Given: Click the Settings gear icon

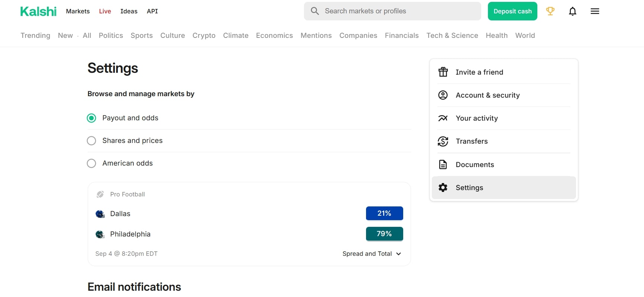Looking at the screenshot, I should pos(443,187).
